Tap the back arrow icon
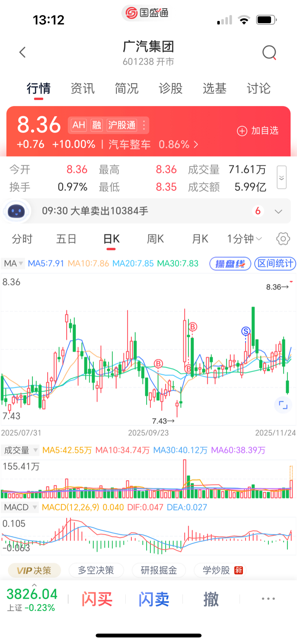Screen dimensions: 297x644 click(22, 52)
